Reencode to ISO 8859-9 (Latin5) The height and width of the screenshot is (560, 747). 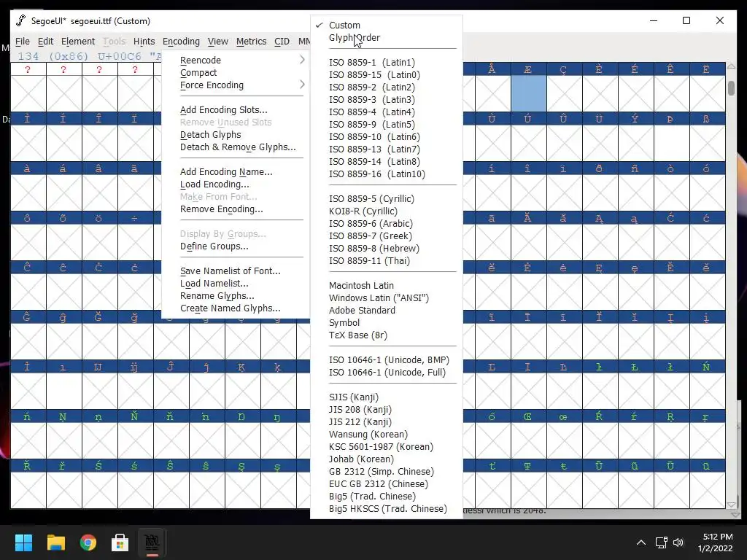371,124
